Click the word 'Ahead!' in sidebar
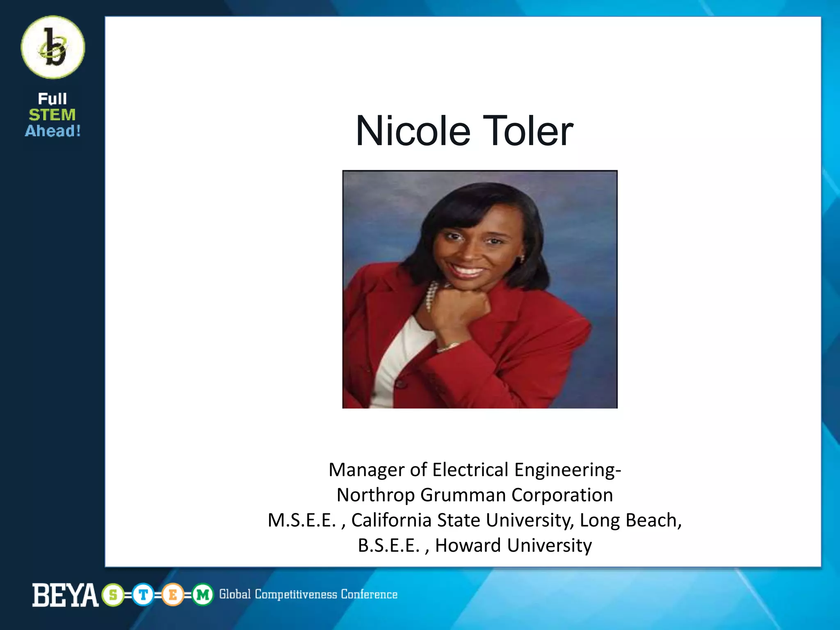Image resolution: width=840 pixels, height=630 pixels. click(53, 131)
